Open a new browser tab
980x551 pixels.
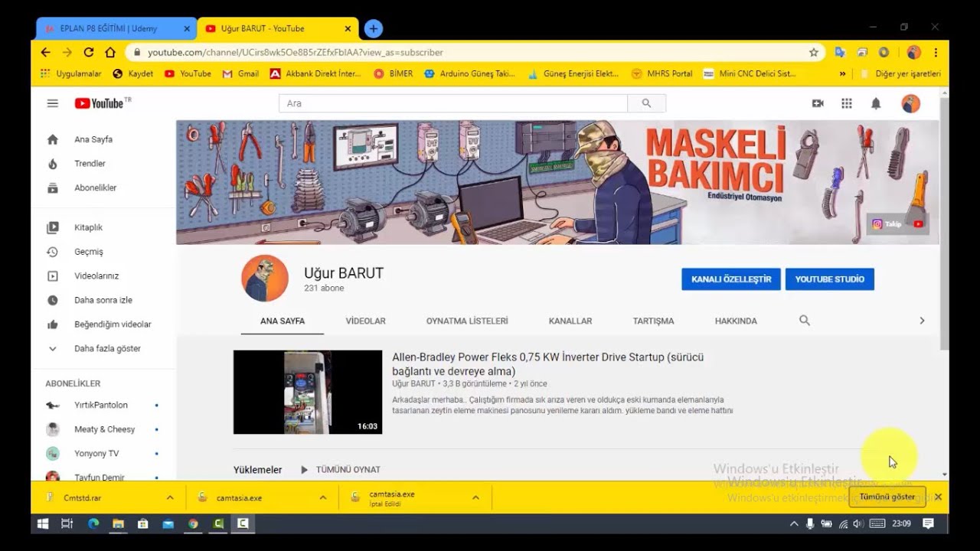coord(373,28)
